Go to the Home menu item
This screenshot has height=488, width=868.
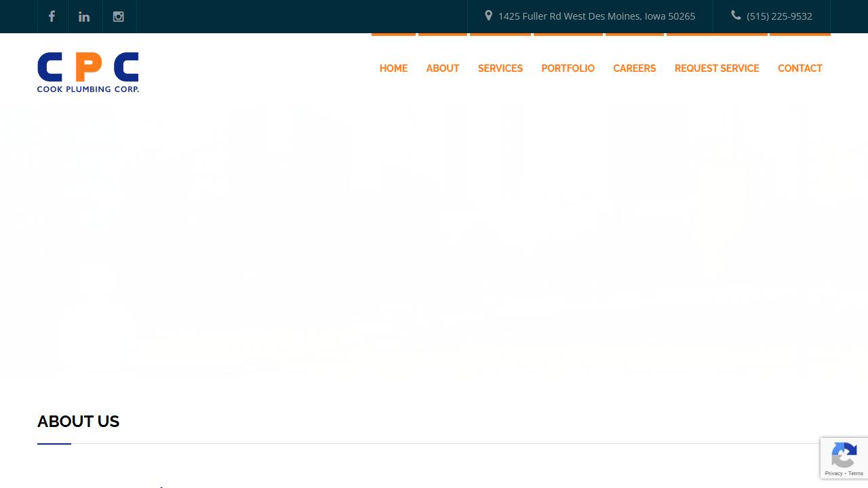[393, 68]
